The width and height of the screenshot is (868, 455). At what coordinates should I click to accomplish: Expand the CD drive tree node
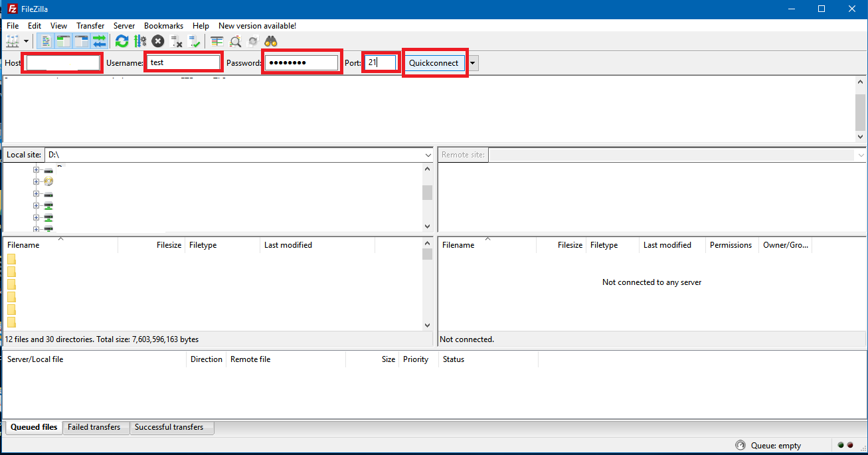point(37,181)
